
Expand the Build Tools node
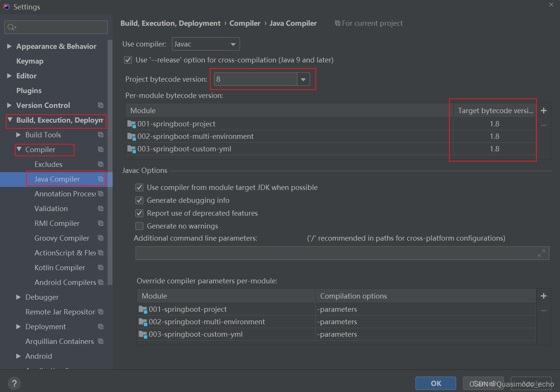coord(19,135)
